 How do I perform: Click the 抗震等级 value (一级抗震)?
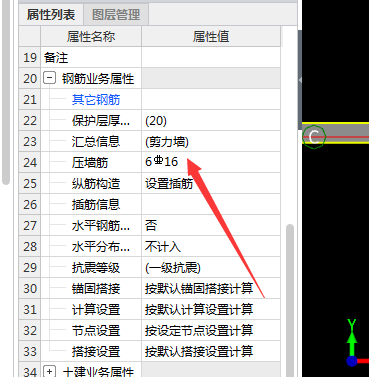(211, 267)
